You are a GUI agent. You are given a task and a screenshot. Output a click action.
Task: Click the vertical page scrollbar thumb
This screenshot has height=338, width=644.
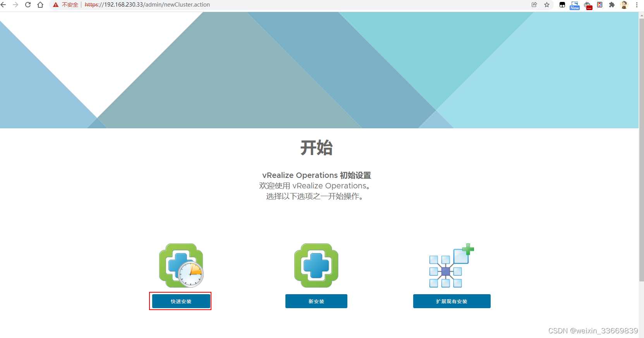tap(641, 149)
